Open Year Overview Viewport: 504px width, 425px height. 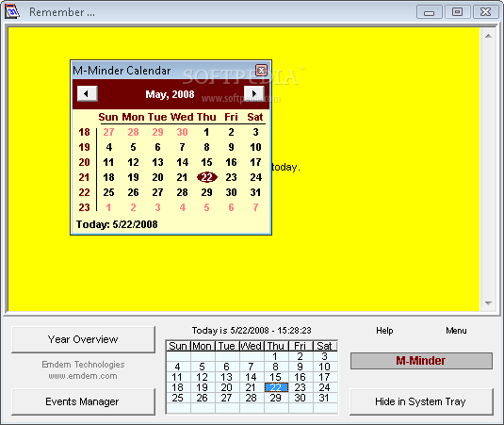[x=83, y=339]
